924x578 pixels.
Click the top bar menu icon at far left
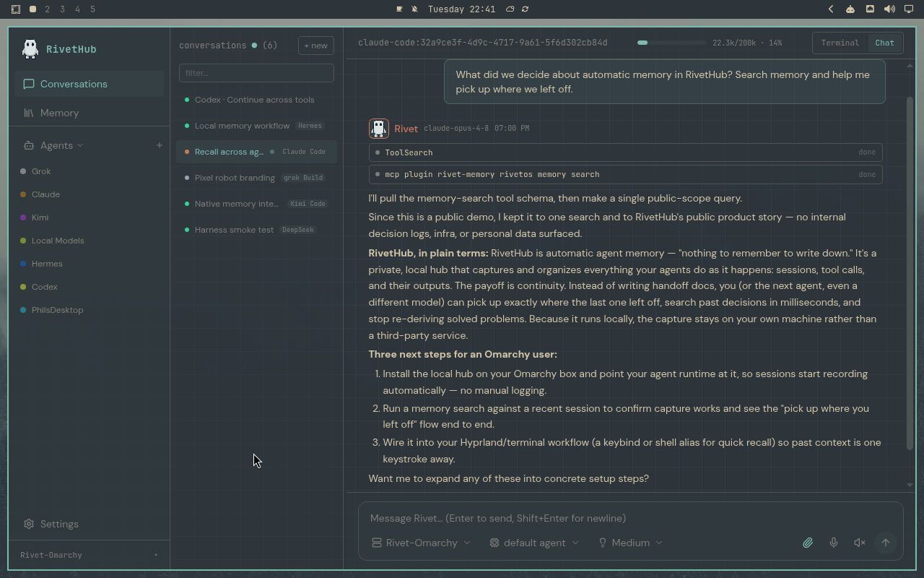coord(16,9)
